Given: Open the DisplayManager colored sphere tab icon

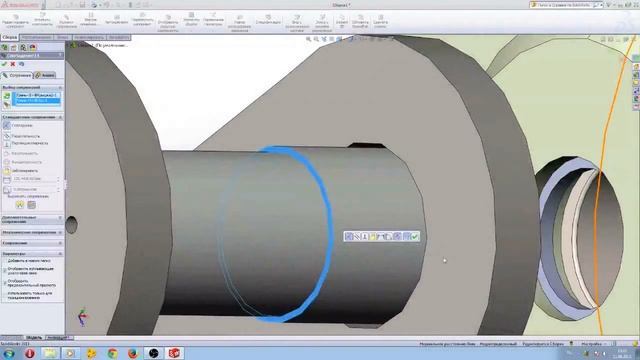Looking at the screenshot, I should point(33,47).
